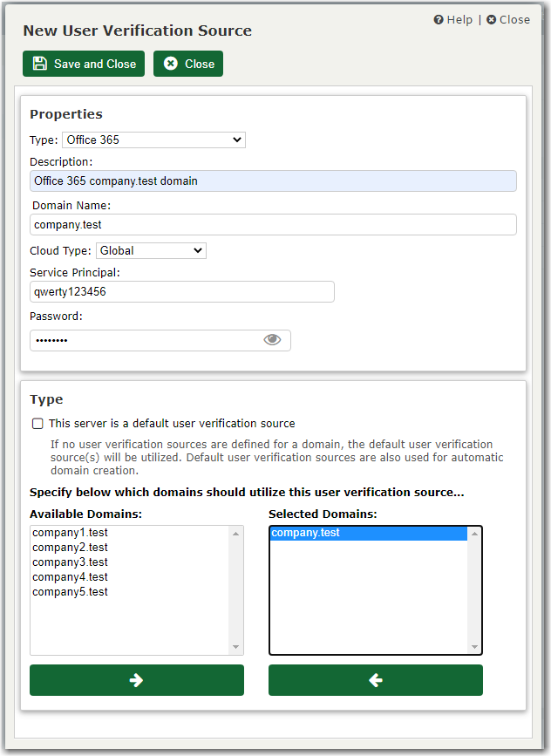Expand the Cloud Type dropdown
Viewport: 551px width, 756px height.
[151, 251]
